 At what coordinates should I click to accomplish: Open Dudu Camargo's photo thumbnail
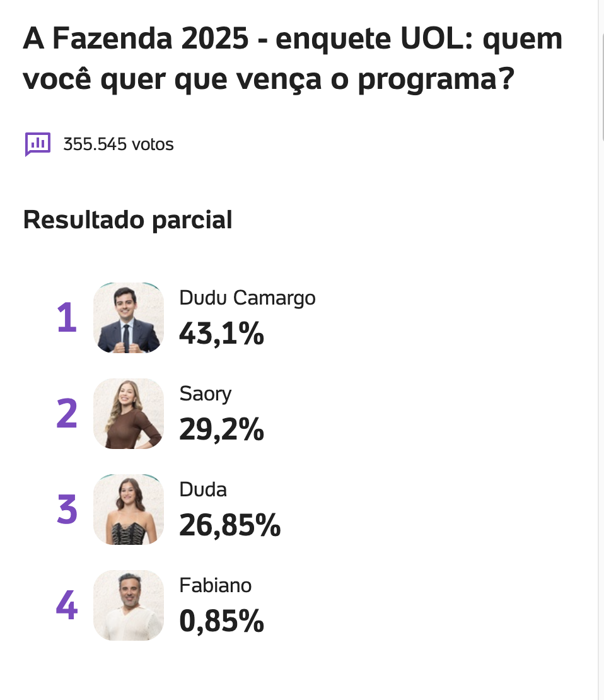(129, 318)
